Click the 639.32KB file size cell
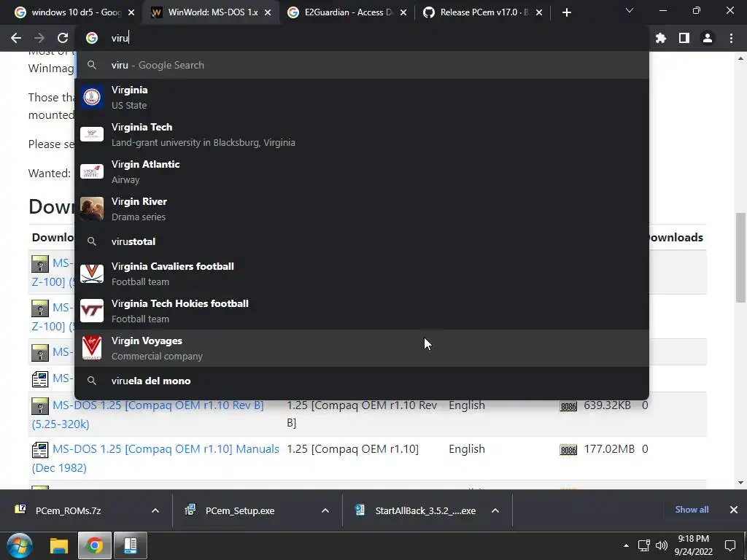The width and height of the screenshot is (747, 560). tap(607, 405)
